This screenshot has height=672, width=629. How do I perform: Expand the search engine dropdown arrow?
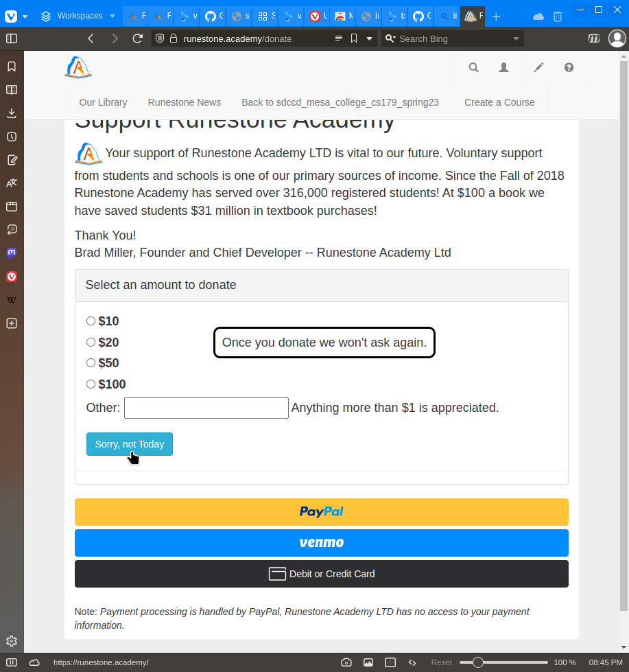tap(516, 38)
